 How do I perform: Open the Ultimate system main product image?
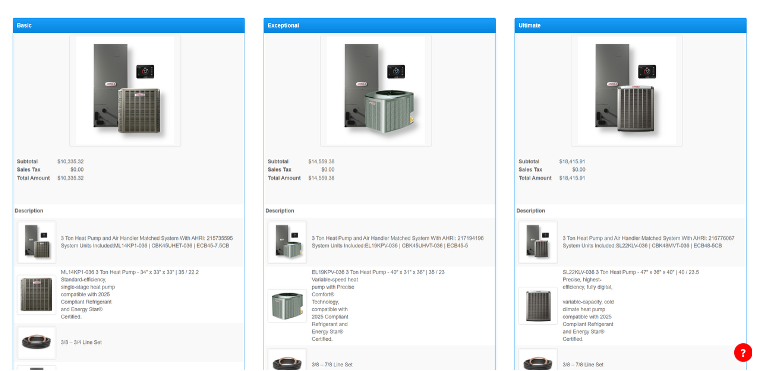click(627, 91)
